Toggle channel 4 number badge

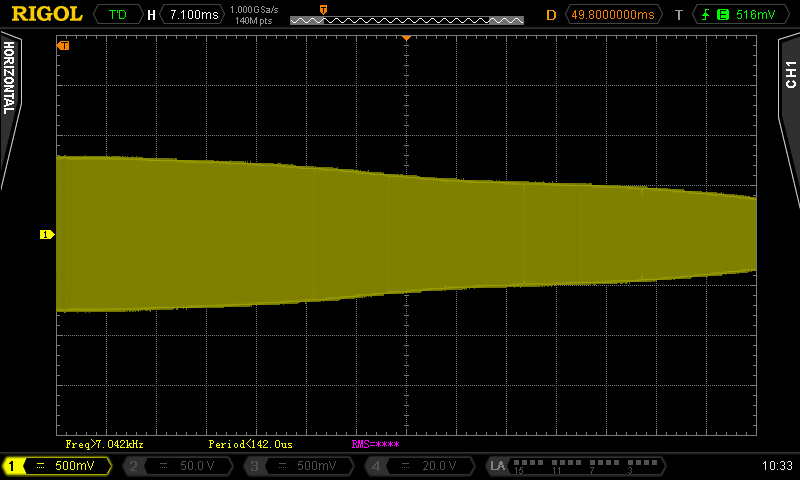[x=376, y=466]
